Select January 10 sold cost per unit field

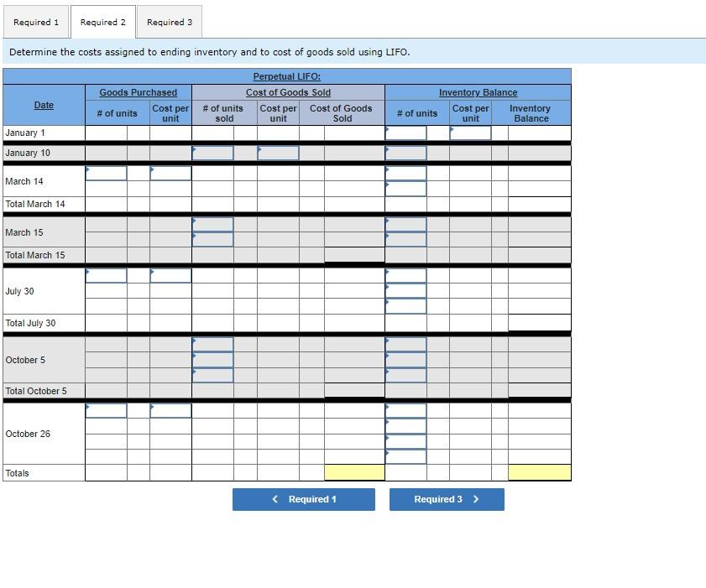[x=278, y=153]
